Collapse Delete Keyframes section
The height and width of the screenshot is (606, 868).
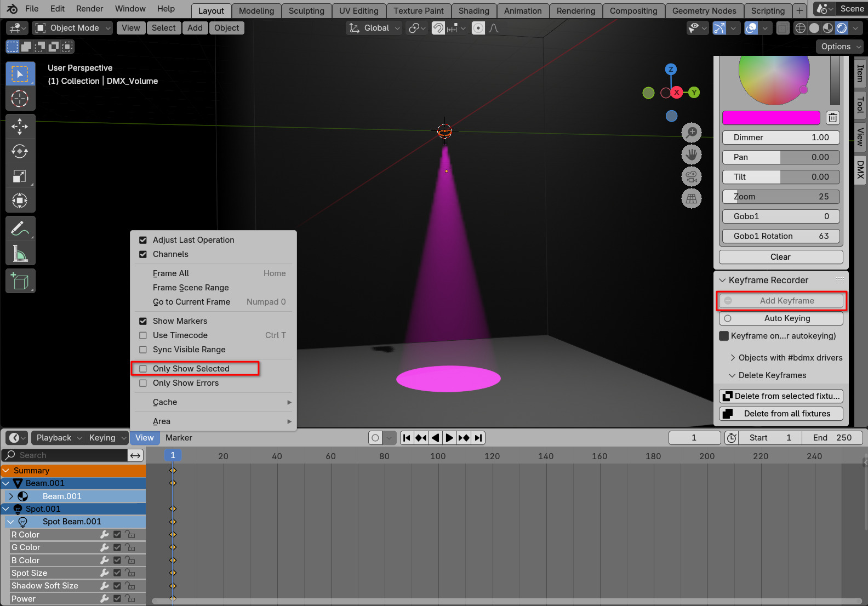(732, 375)
